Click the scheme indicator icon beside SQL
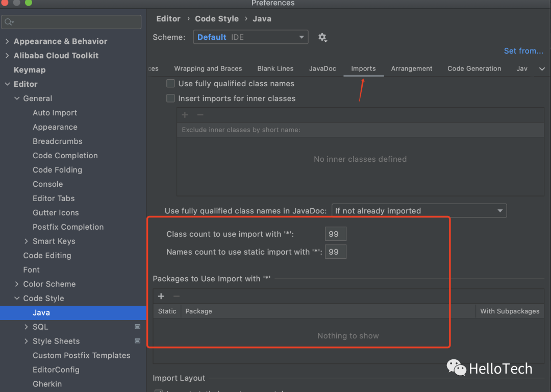The image size is (551, 392). click(x=137, y=327)
